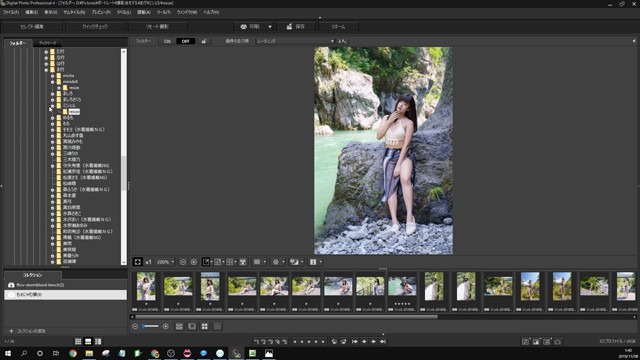The image size is (640, 360).
Task: Go to the previous image arrow
Action: (x=364, y=342)
